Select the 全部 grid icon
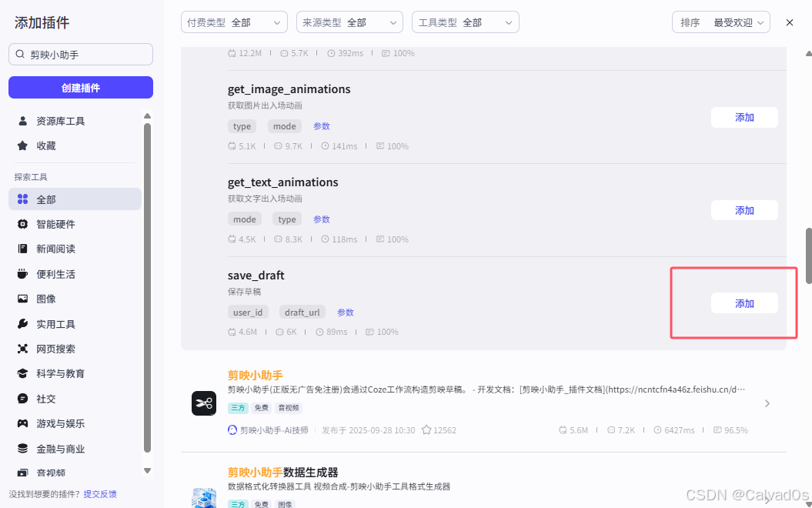 [x=23, y=199]
